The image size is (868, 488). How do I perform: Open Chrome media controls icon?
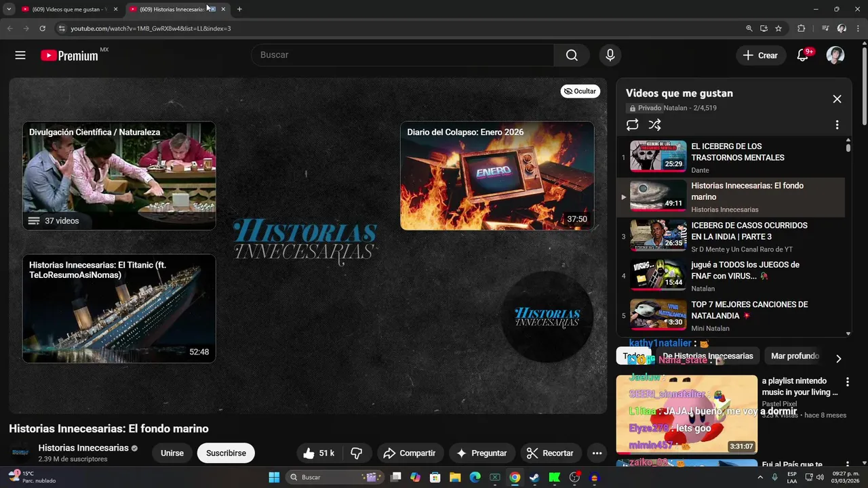pos(825,28)
